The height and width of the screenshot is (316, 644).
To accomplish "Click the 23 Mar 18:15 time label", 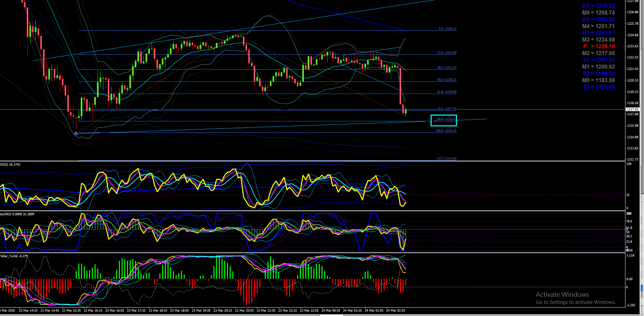I will 158,311.
